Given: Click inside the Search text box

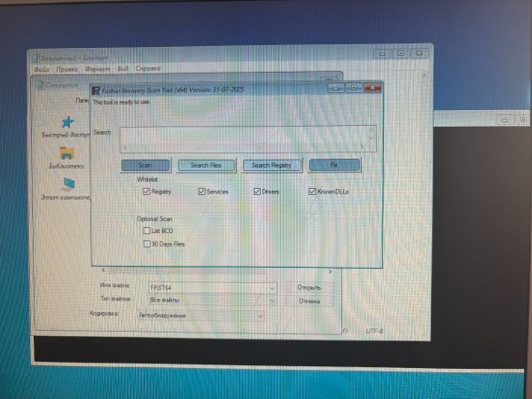Looking at the screenshot, I should tap(245, 136).
